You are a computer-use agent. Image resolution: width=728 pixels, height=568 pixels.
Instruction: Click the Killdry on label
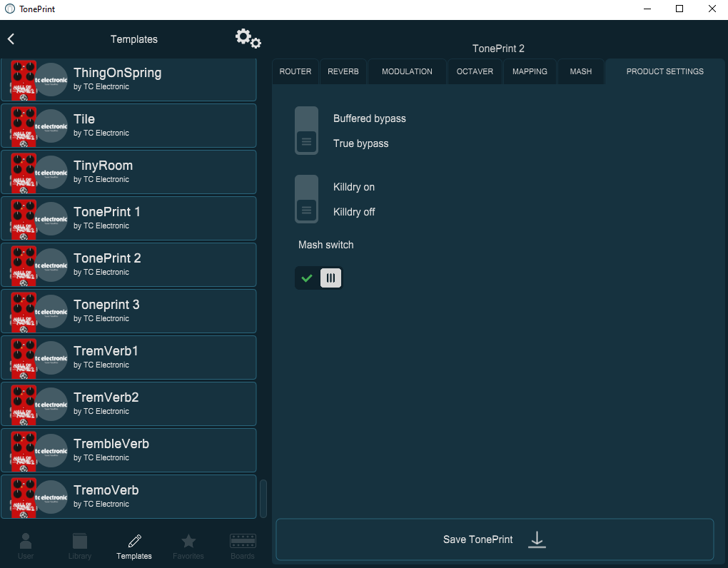(x=354, y=188)
